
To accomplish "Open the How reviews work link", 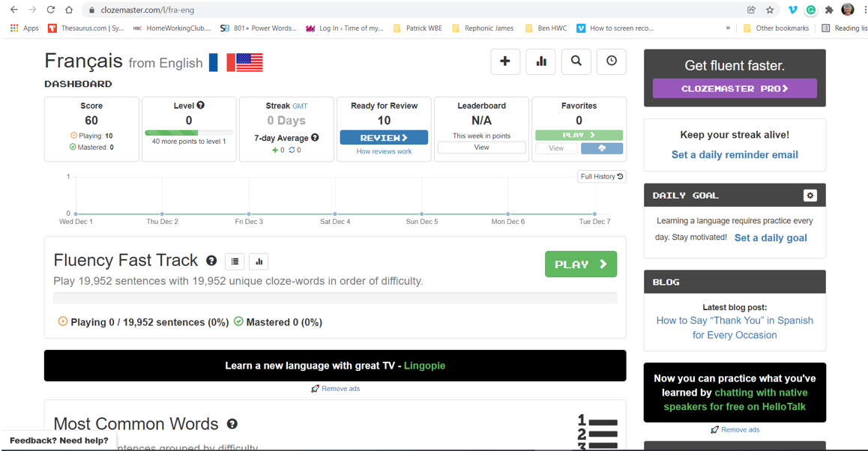I will point(384,151).
